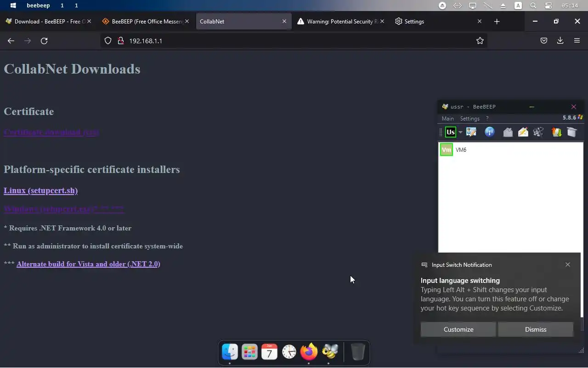Viewport: 588px width, 368px height.
Task: Click the Save to Pocket icon
Action: [544, 41]
